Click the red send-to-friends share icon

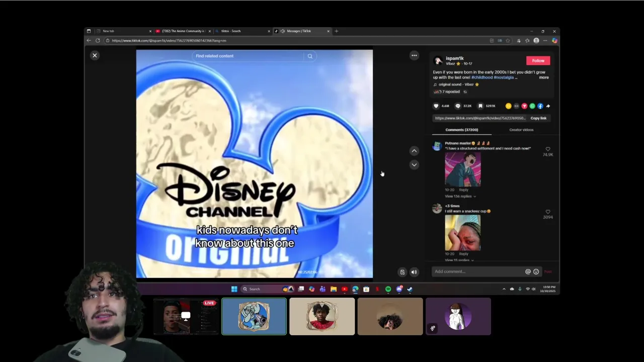(x=524, y=106)
